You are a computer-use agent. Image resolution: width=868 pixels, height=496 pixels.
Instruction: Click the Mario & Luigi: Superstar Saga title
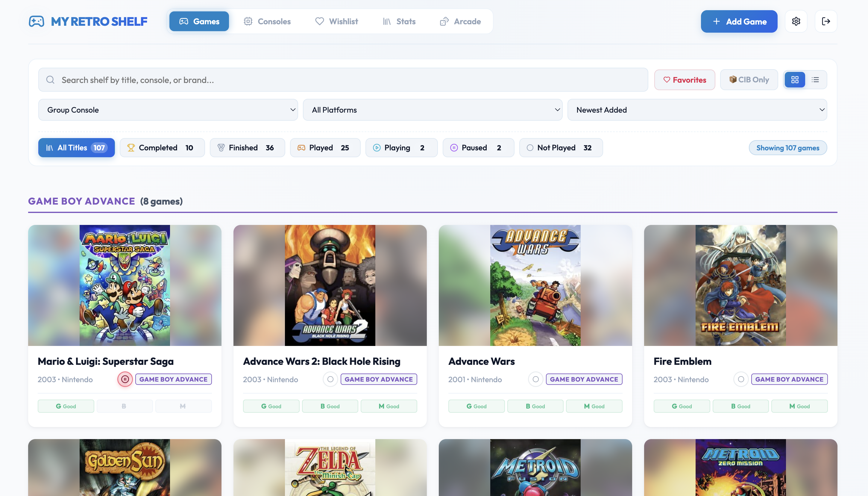(106, 361)
